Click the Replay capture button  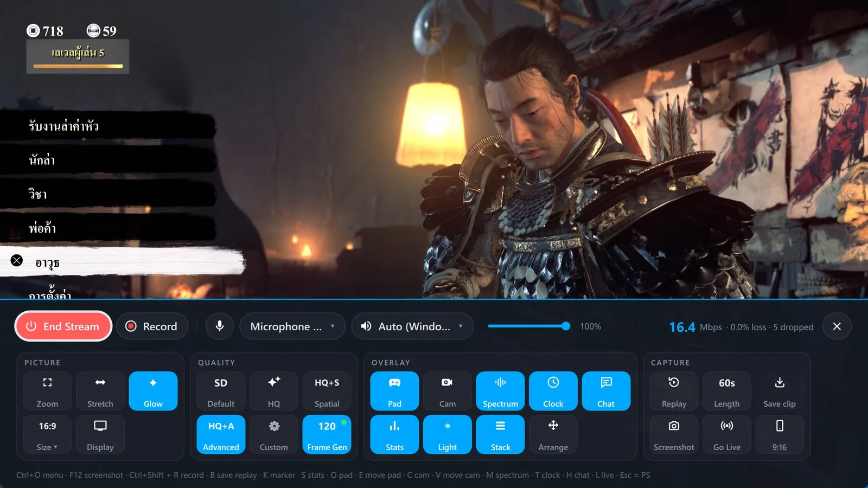(x=674, y=391)
